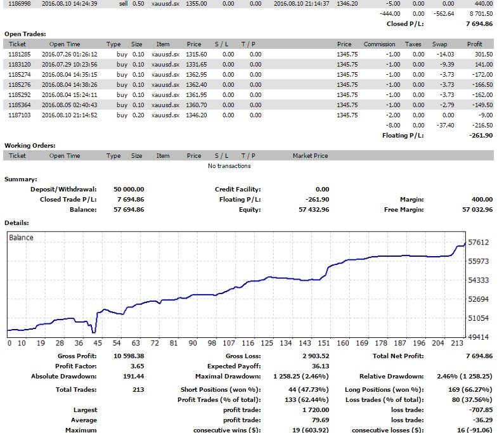This screenshot has width=504, height=433.
Task: Click the Free Margin value 57 032.96
Action: [x=477, y=210]
